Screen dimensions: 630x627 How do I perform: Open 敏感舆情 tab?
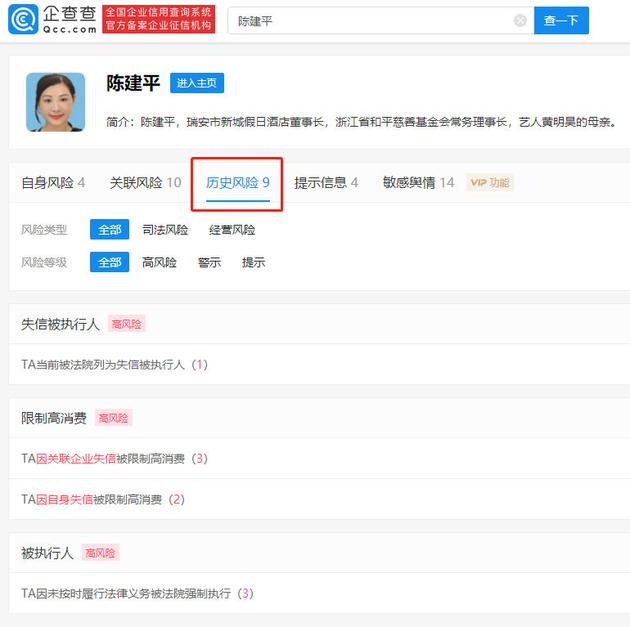click(418, 183)
